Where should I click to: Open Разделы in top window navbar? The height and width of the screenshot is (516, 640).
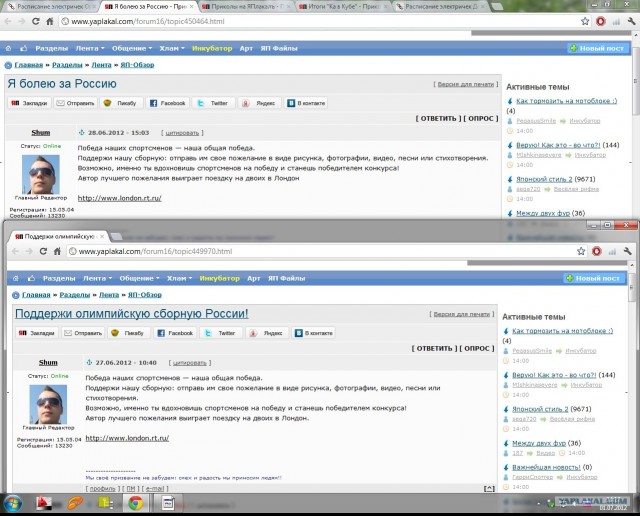[51, 48]
